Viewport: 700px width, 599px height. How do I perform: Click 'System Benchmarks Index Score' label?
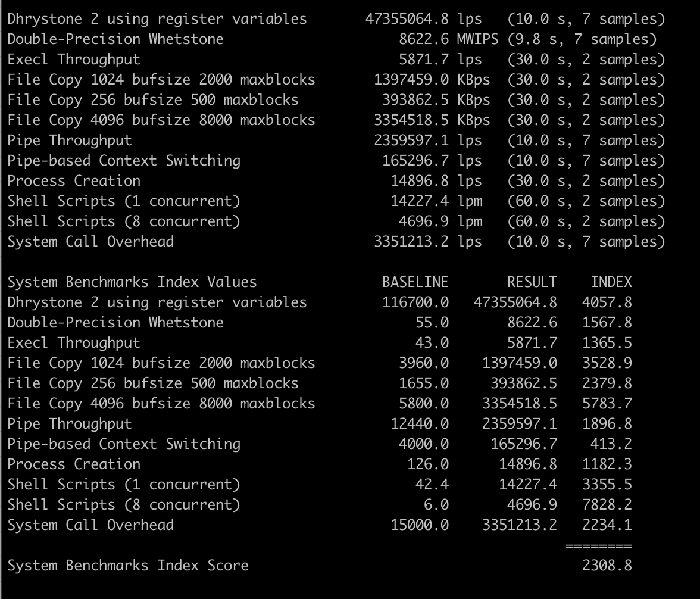point(128,565)
